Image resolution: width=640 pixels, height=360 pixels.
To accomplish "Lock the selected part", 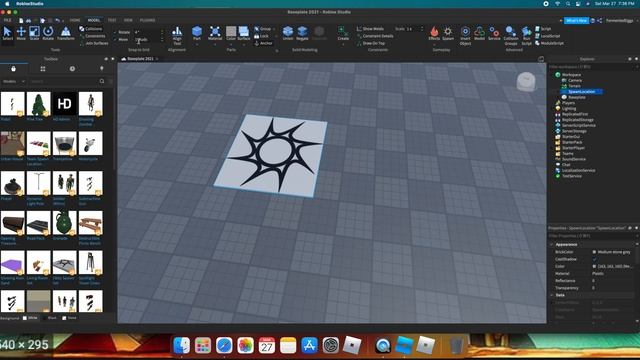I will coord(261,36).
